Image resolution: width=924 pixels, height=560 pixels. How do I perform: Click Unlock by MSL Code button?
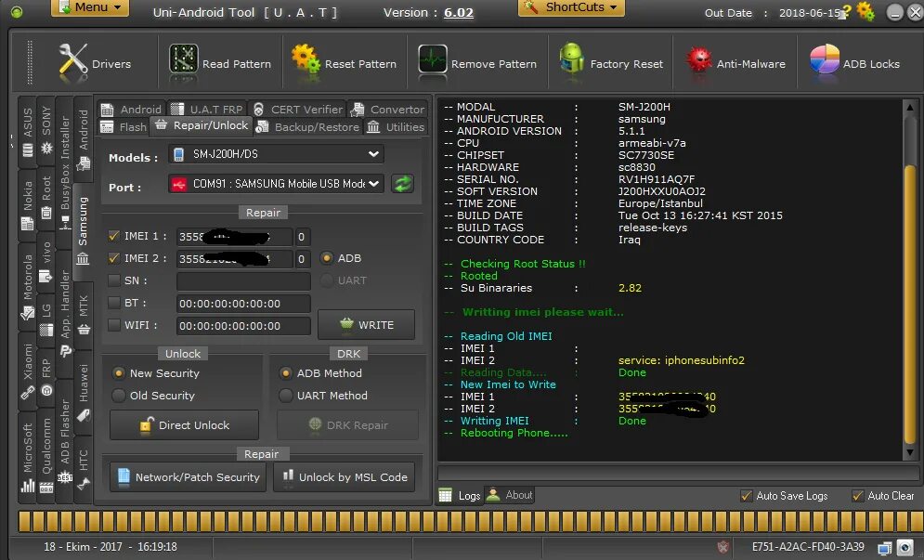[345, 477]
